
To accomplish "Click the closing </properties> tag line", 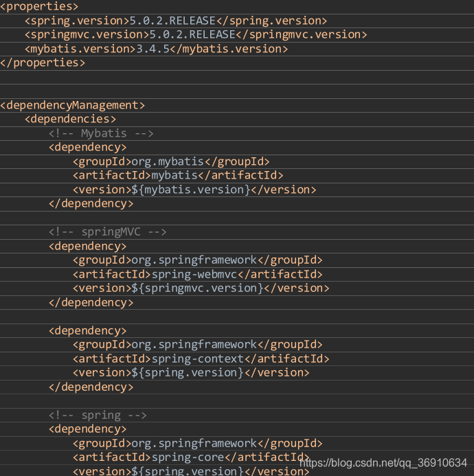I will (x=43, y=63).
